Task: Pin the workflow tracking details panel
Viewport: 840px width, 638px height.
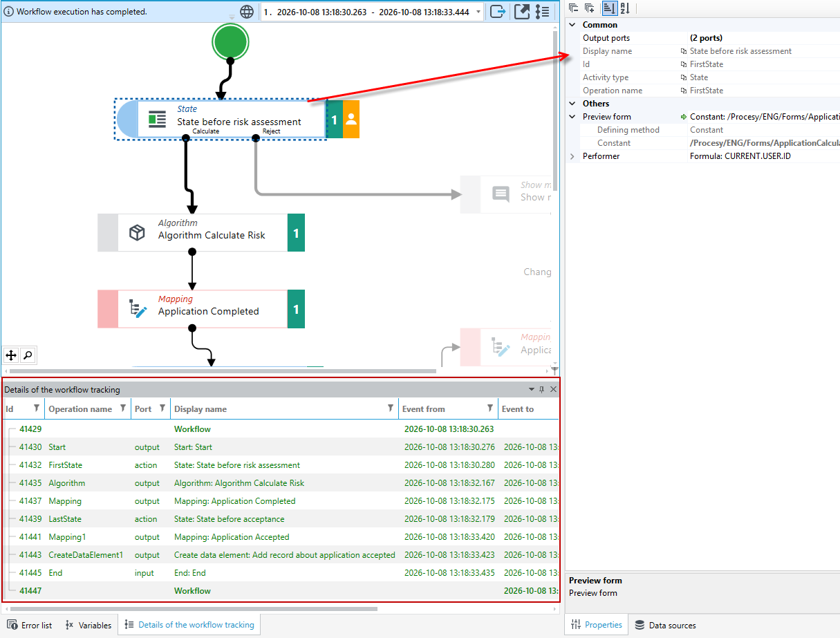Action: coord(542,390)
